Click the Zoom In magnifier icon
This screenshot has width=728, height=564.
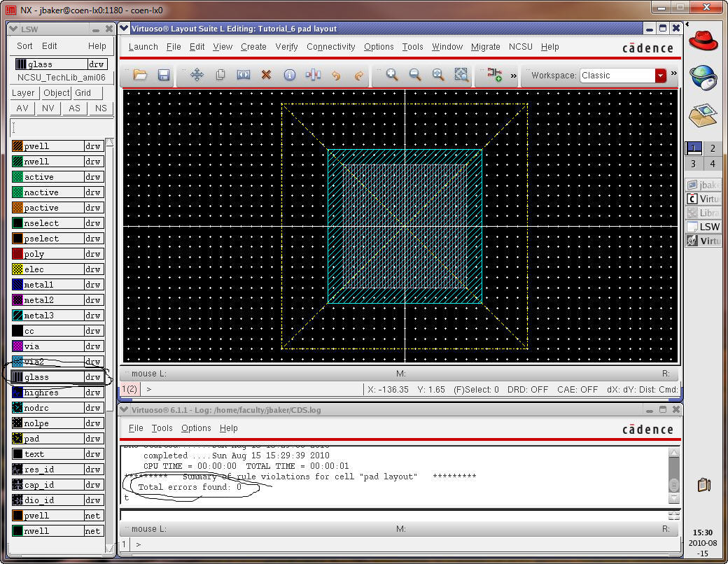coord(392,75)
